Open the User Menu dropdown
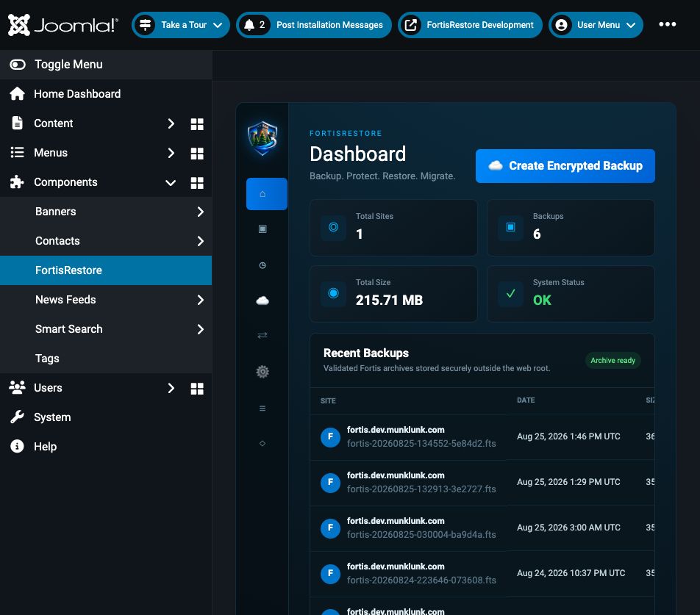 596,25
